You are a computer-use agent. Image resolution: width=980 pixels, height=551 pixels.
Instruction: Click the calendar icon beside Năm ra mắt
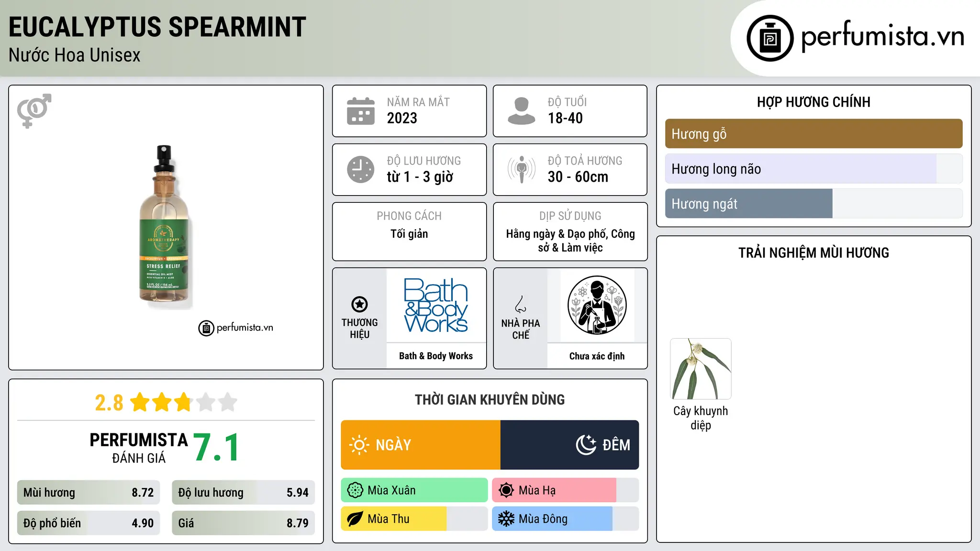click(x=361, y=111)
